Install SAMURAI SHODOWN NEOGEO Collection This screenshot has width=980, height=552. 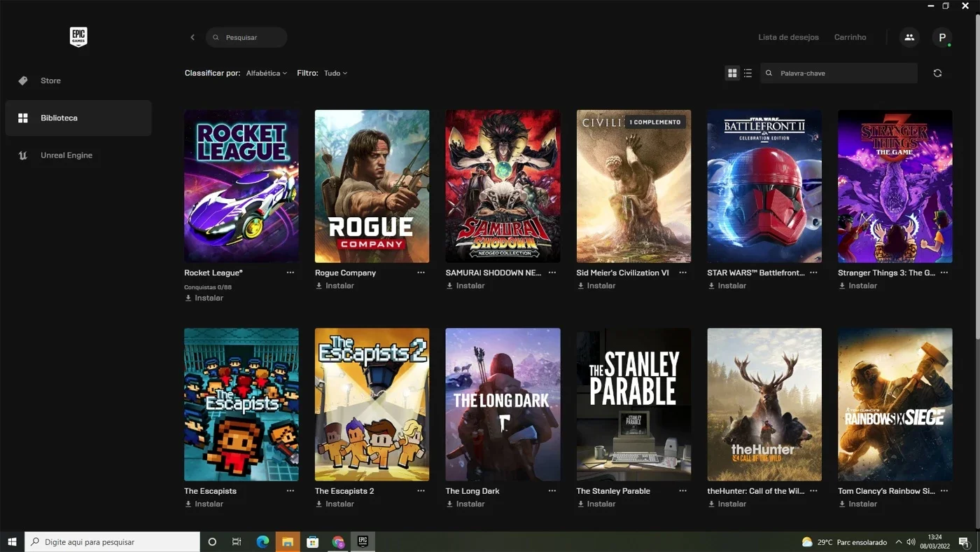[x=465, y=285]
